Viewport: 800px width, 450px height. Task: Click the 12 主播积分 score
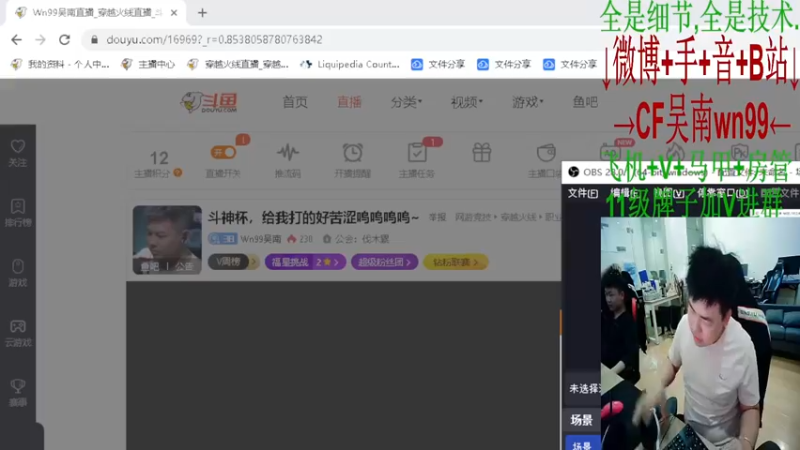click(x=159, y=158)
